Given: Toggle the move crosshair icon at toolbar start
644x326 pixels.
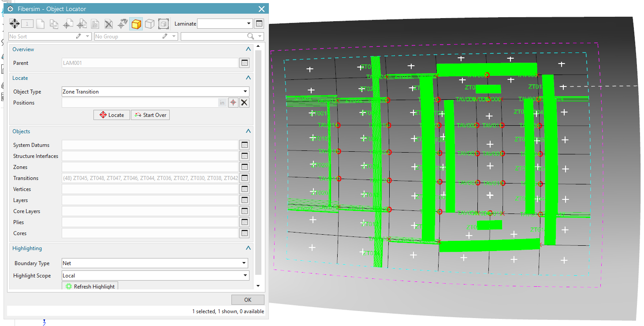Looking at the screenshot, I should (15, 23).
